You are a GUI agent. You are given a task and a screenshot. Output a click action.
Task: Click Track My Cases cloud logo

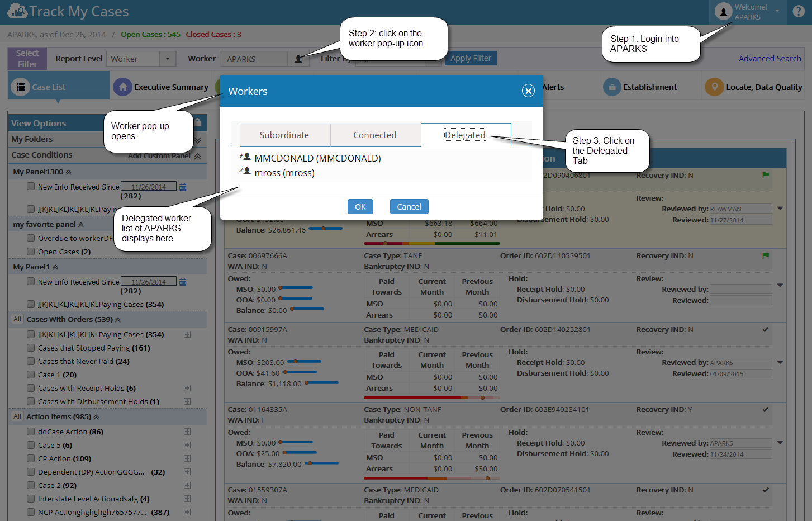tap(17, 11)
